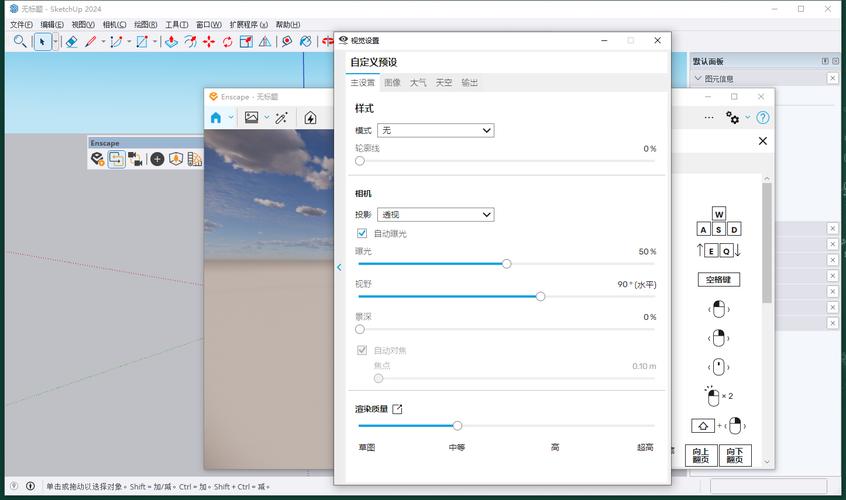This screenshot has width=846, height=500.
Task: Open the 相机(C) menu
Action: tap(114, 24)
